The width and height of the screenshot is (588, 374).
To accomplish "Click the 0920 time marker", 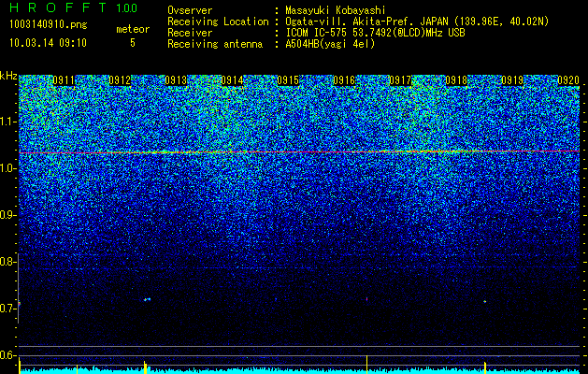I will (568, 80).
